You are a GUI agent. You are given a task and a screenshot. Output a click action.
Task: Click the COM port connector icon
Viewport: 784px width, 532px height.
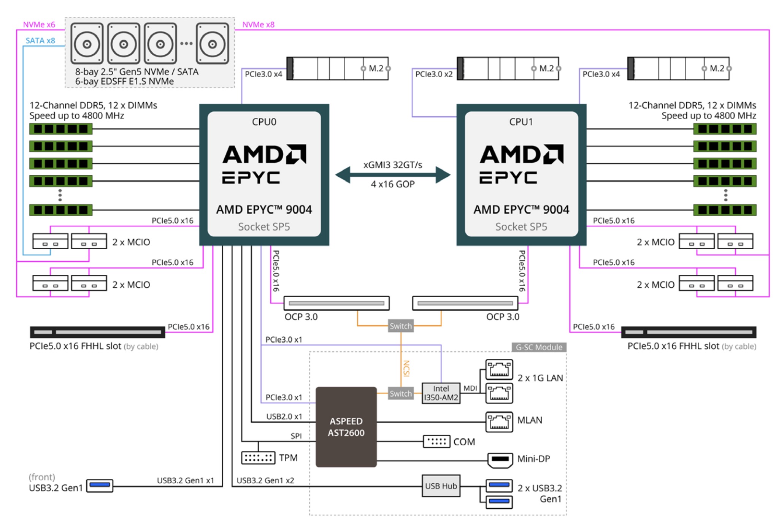(436, 442)
